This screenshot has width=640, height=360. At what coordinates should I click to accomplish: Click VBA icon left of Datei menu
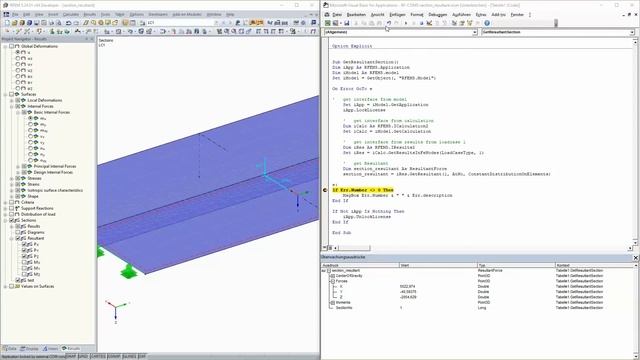coord(327,15)
